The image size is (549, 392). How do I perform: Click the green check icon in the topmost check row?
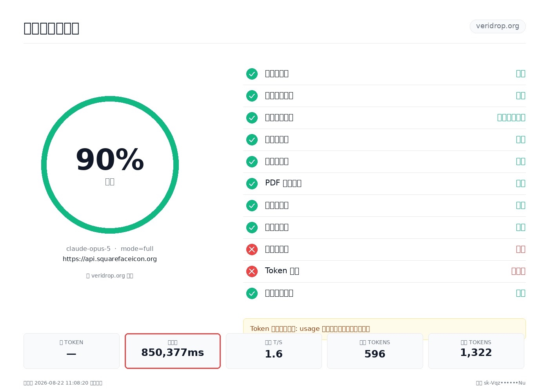[x=252, y=74]
